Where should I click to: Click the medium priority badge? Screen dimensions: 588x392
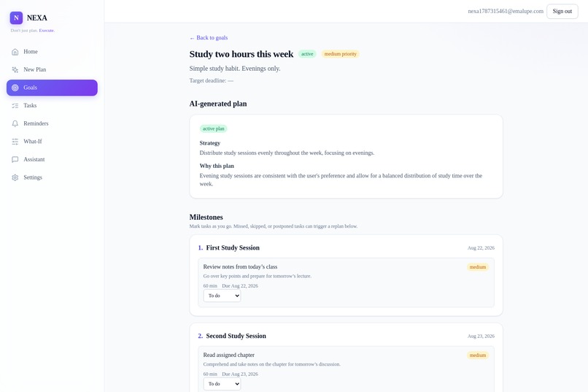tap(340, 54)
